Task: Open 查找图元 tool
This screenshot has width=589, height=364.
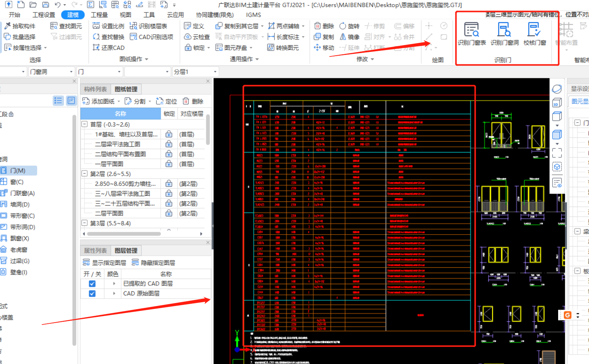Action: [66, 26]
